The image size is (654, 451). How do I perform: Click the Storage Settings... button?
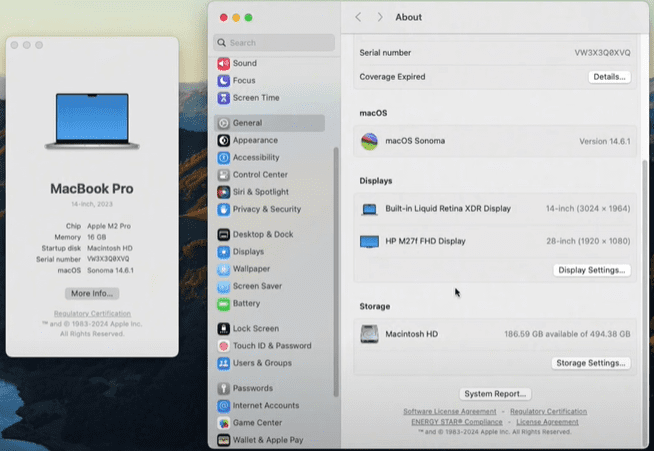click(x=591, y=363)
